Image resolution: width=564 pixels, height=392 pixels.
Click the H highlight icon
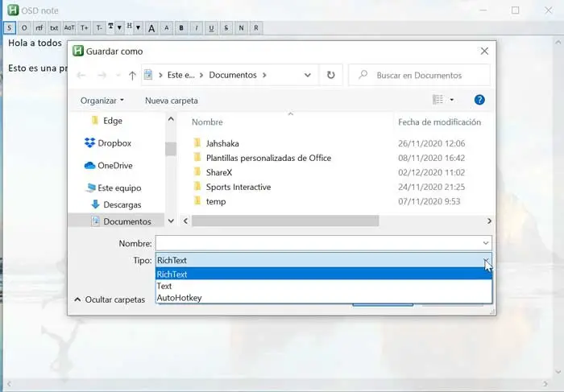pyautogui.click(x=130, y=27)
